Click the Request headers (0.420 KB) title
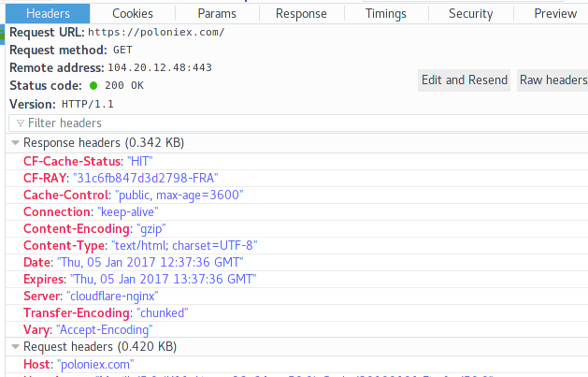Image resolution: width=588 pixels, height=377 pixels. 100,347
